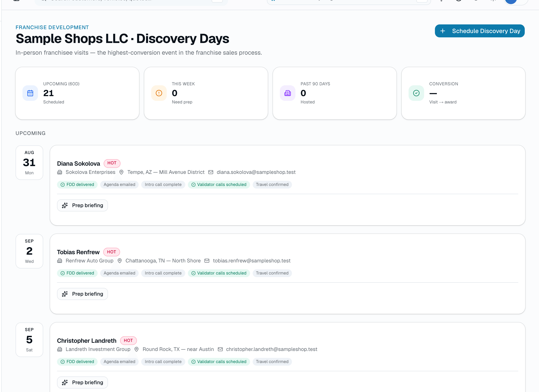Toggle Validator calls scheduled for Tobias Renfrew
The height and width of the screenshot is (392, 539).
(219, 273)
